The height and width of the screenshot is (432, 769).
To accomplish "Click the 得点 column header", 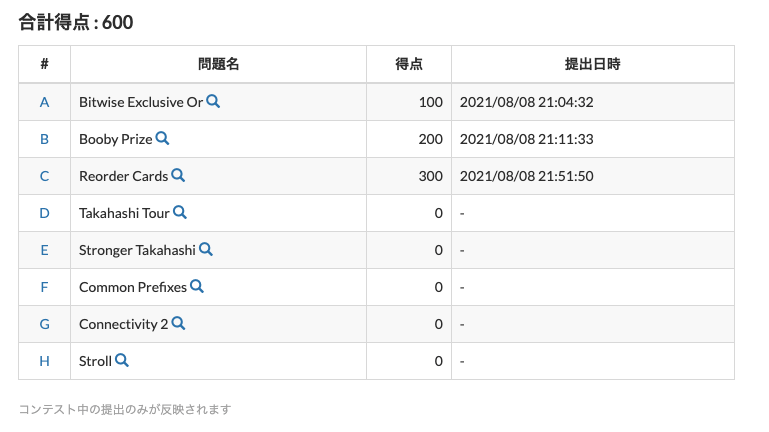I will 409,64.
